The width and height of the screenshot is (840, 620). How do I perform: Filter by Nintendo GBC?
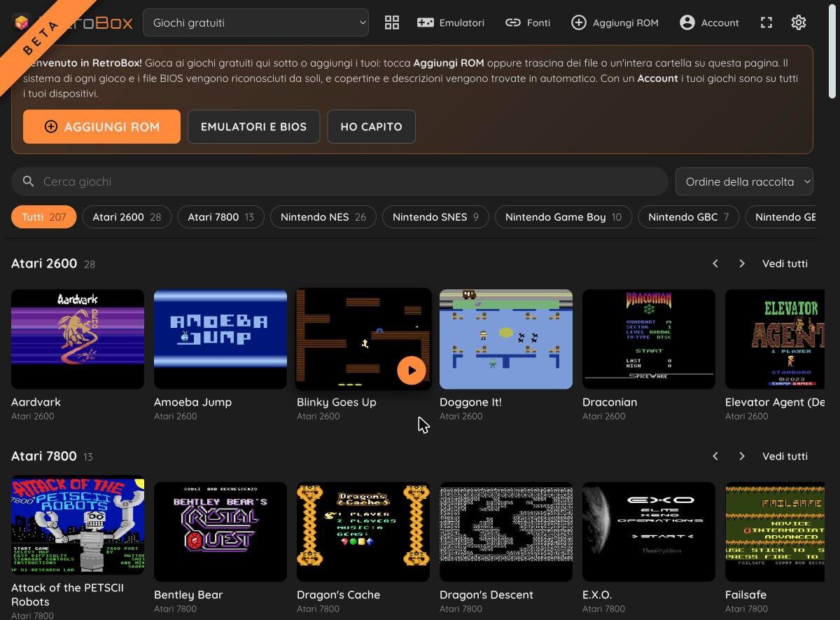689,217
